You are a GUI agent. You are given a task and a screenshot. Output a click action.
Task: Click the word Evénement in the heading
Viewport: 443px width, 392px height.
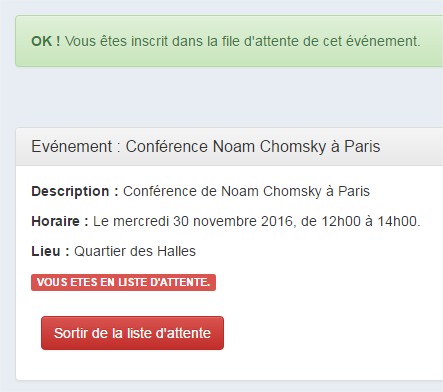[x=72, y=146]
